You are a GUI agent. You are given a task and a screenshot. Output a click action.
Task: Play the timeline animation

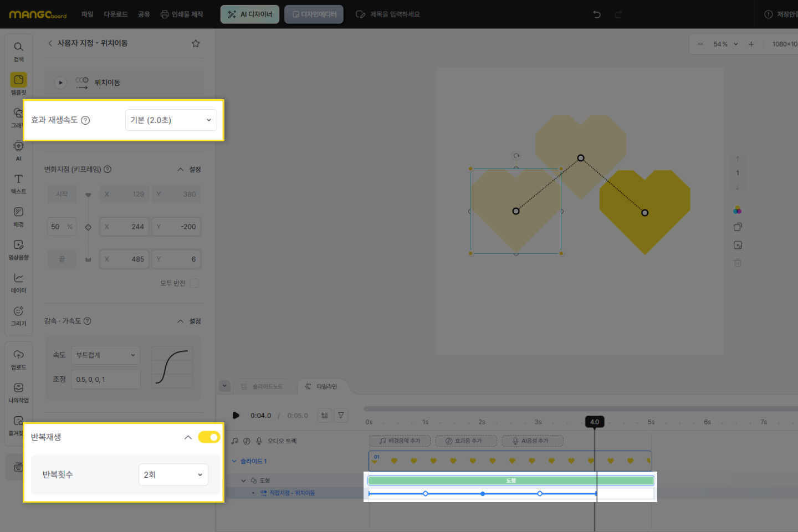pyautogui.click(x=236, y=415)
